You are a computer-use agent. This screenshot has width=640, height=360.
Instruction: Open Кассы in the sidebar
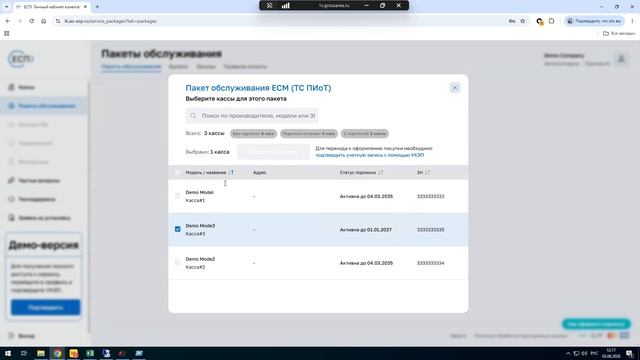point(27,87)
